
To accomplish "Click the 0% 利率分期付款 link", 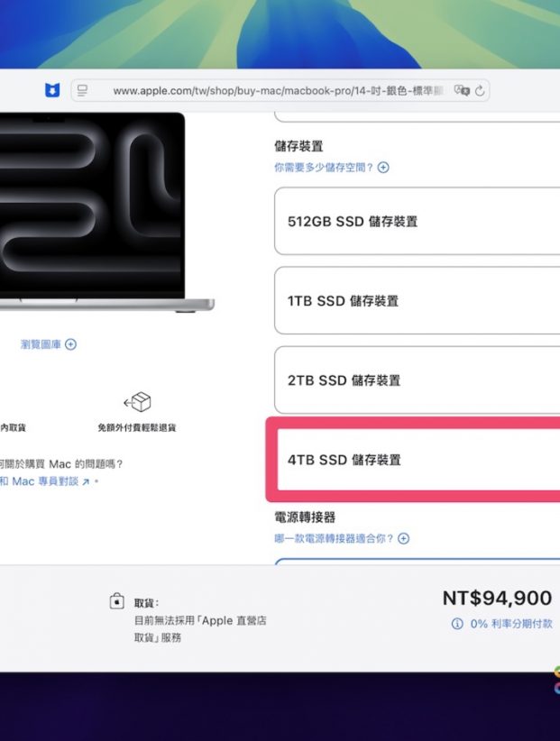I will [x=510, y=623].
